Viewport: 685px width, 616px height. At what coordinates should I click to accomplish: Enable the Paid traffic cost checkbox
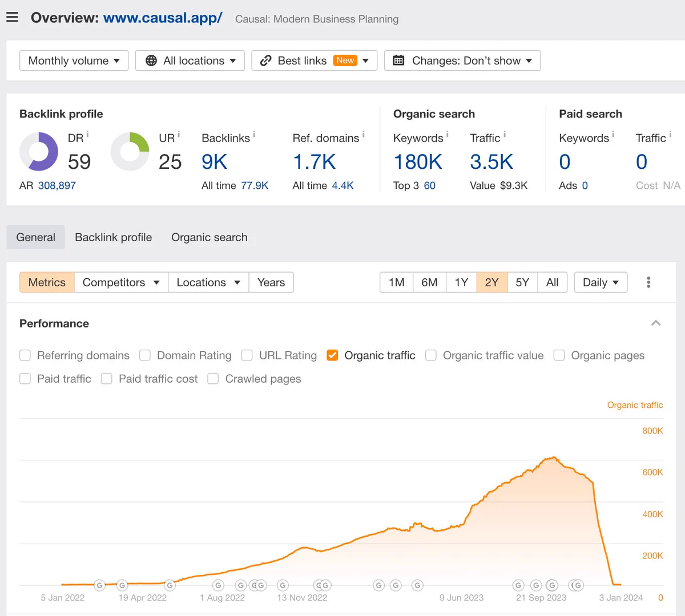click(x=107, y=379)
